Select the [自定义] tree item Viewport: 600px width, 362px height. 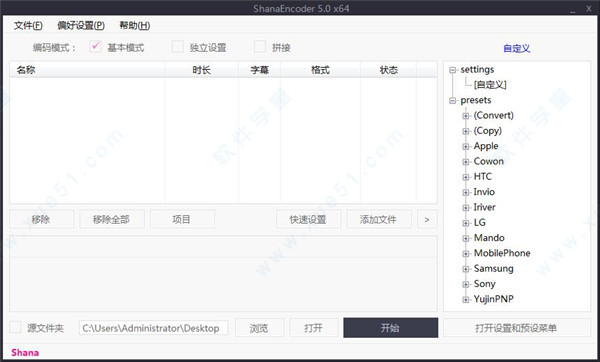pyautogui.click(x=490, y=85)
